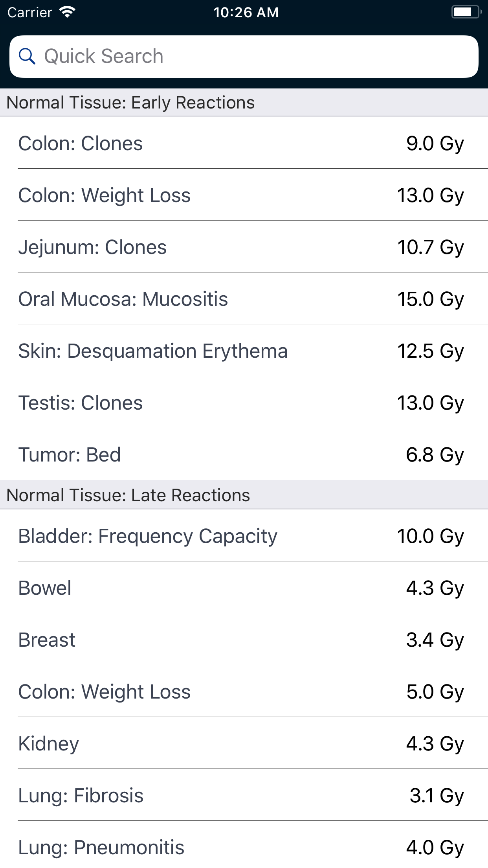Open the Tumor: Bed entry

(244, 454)
